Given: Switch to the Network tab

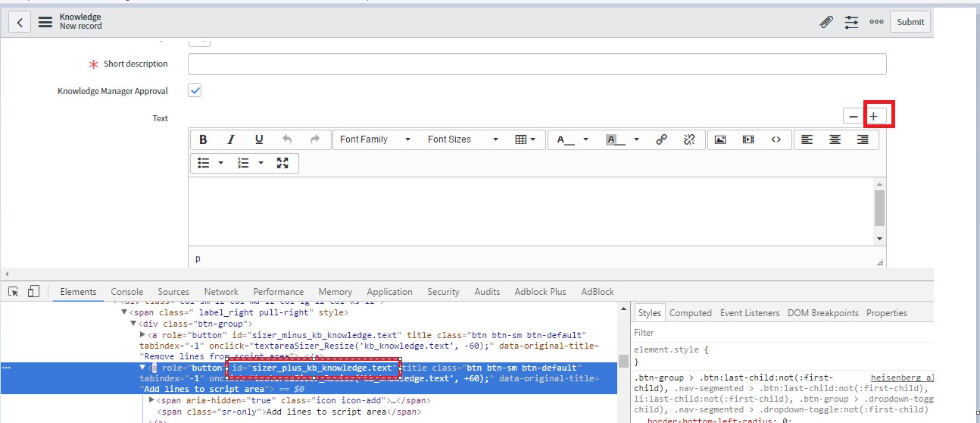Looking at the screenshot, I should click(x=221, y=292).
